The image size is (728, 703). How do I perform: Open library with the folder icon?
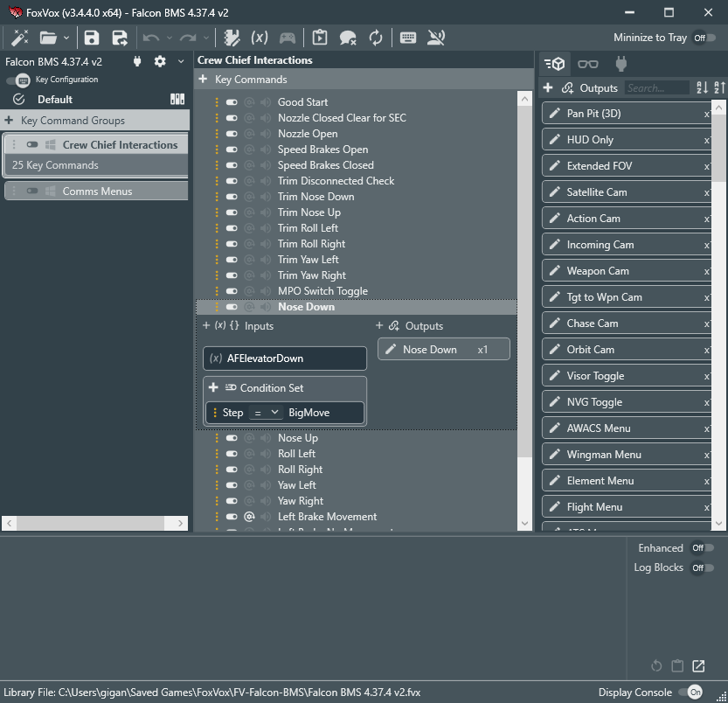pos(48,38)
